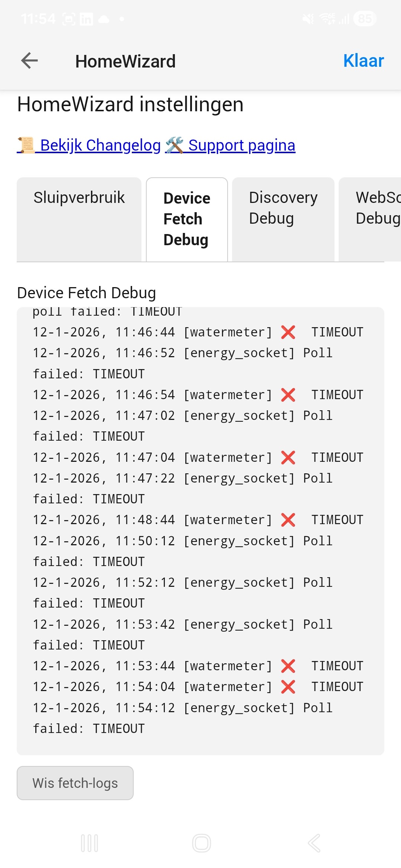Tap red X on 11:54:04 watermeter entry
401x868 pixels.
(x=288, y=687)
